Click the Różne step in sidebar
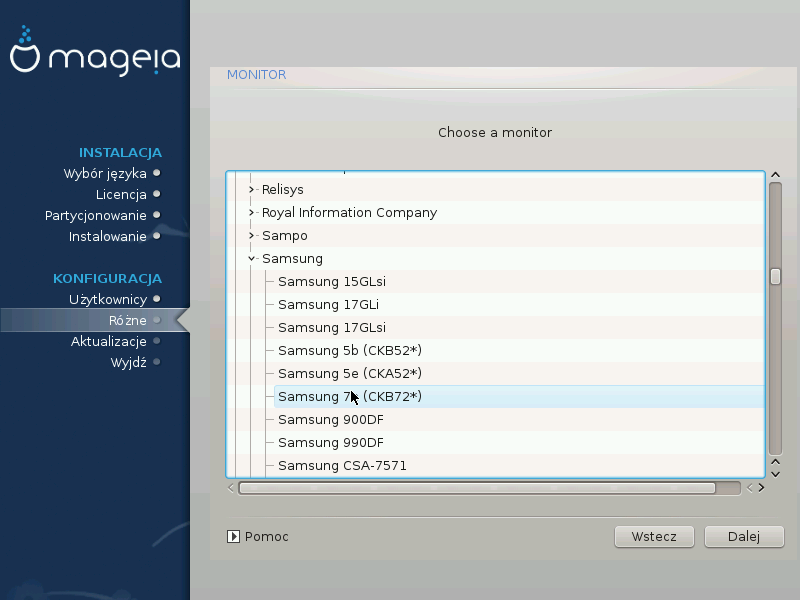Viewport: 800px width, 600px height. [128, 320]
